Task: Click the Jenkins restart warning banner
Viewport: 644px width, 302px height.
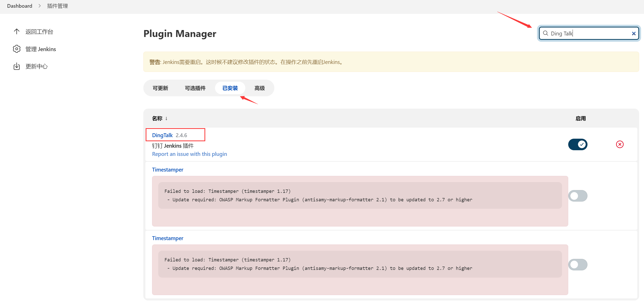Action: (391, 62)
